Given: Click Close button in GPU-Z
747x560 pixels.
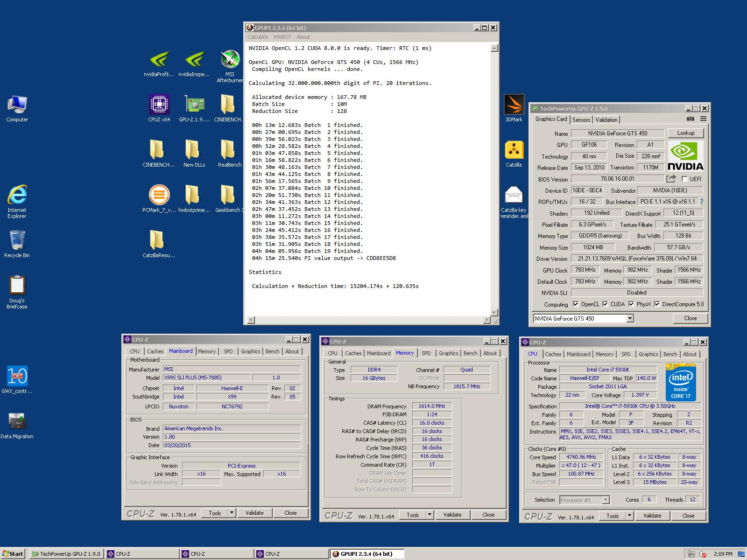Looking at the screenshot, I should click(691, 318).
